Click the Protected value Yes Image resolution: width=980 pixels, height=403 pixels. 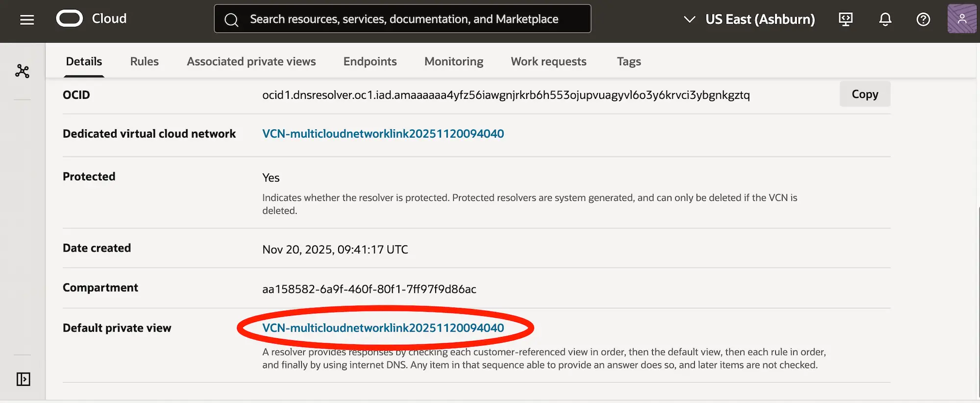point(270,178)
